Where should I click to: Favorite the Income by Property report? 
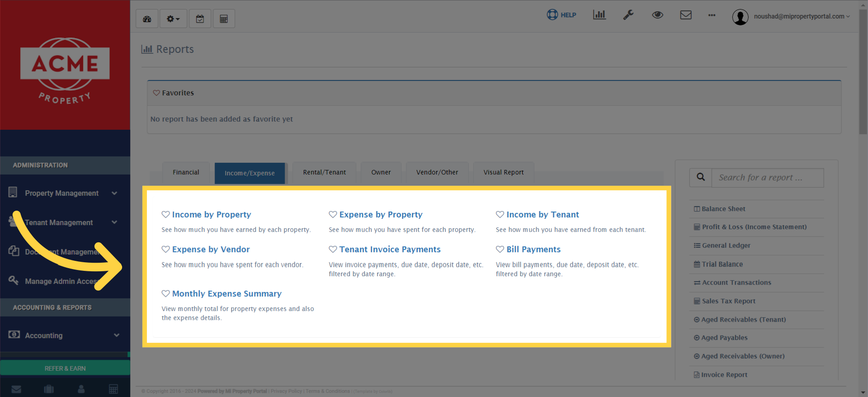pyautogui.click(x=165, y=214)
